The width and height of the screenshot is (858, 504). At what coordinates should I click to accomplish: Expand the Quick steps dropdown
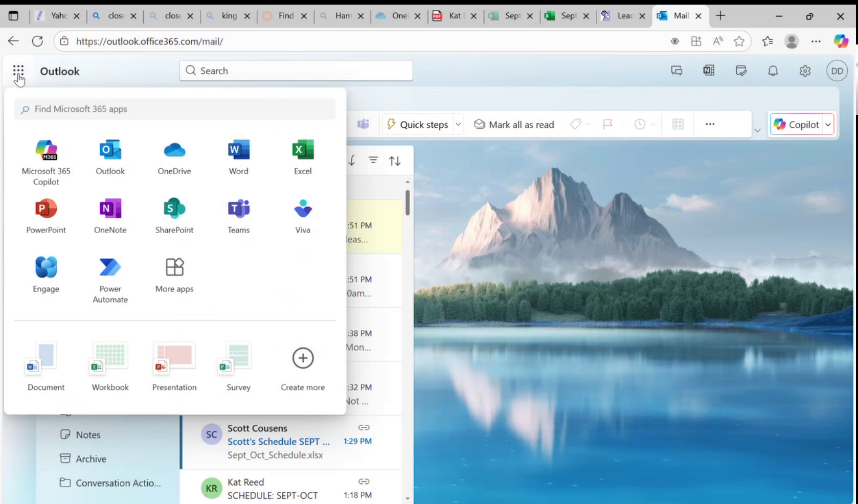tap(458, 124)
